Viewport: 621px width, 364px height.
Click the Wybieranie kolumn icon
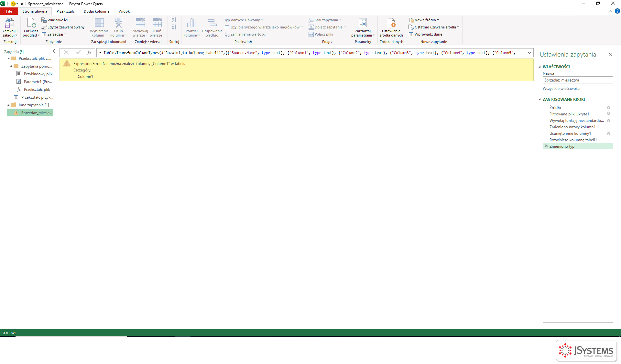coord(99,23)
